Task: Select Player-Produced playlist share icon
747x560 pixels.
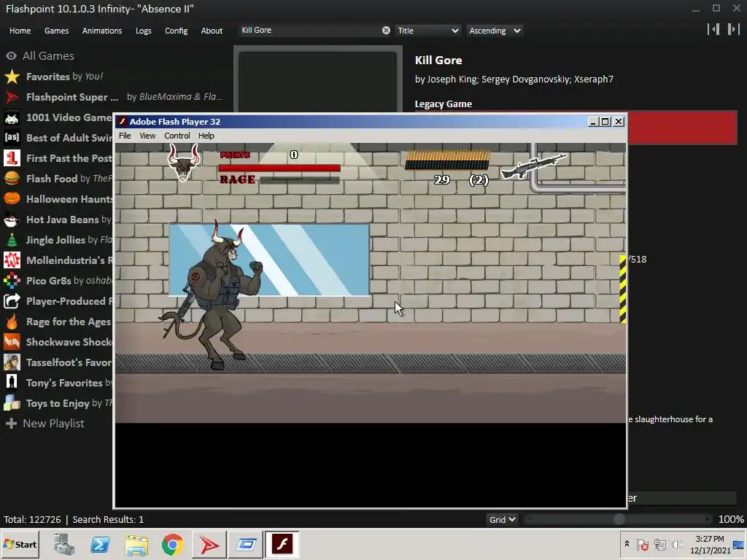Action: point(12,301)
